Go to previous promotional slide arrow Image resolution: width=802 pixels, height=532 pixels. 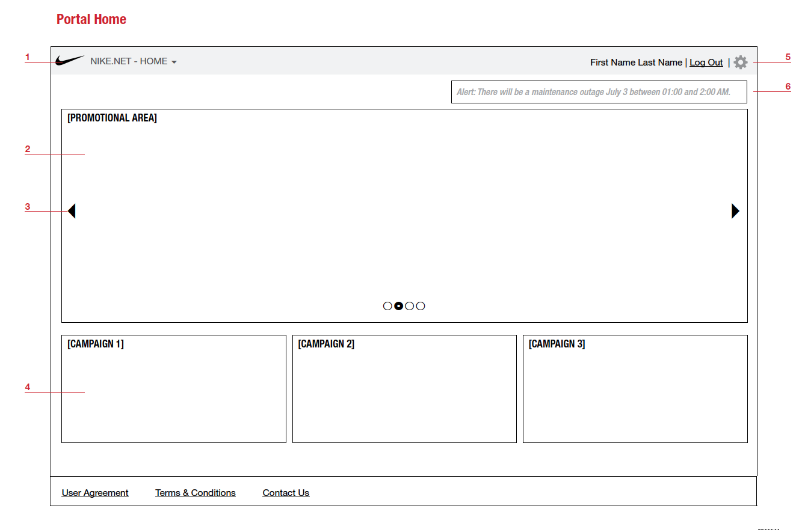click(x=72, y=211)
